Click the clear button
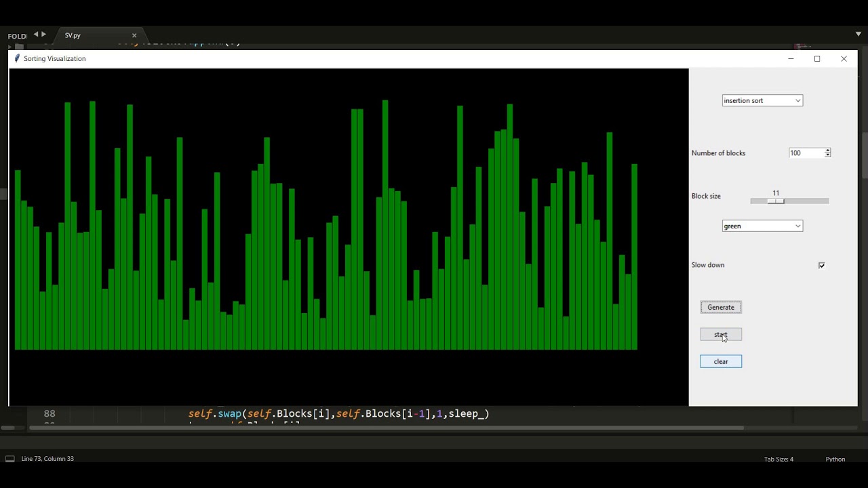868x488 pixels. (721, 361)
